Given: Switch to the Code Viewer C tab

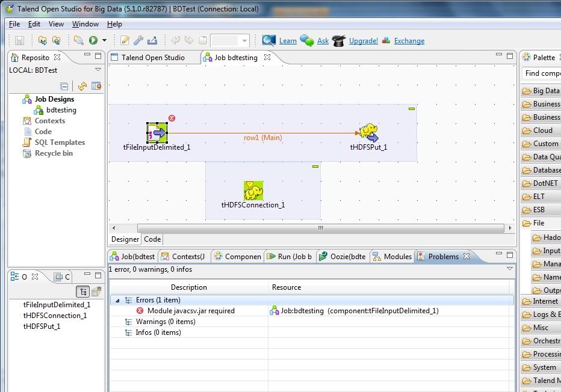Looking at the screenshot, I should tap(62, 277).
